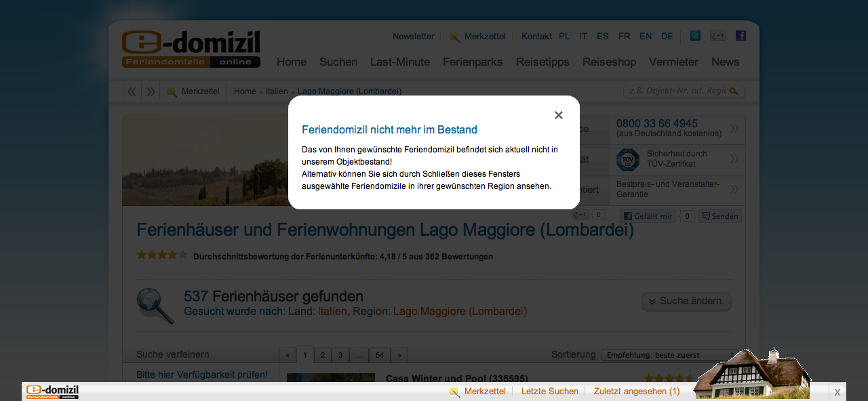This screenshot has width=868, height=401.
Task: Open the Sortierung dropdown
Action: (x=668, y=355)
